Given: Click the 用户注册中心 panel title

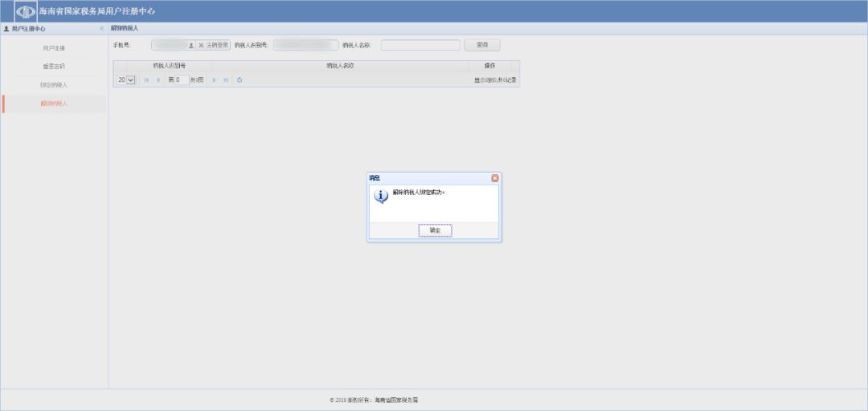Looking at the screenshot, I should [x=29, y=28].
